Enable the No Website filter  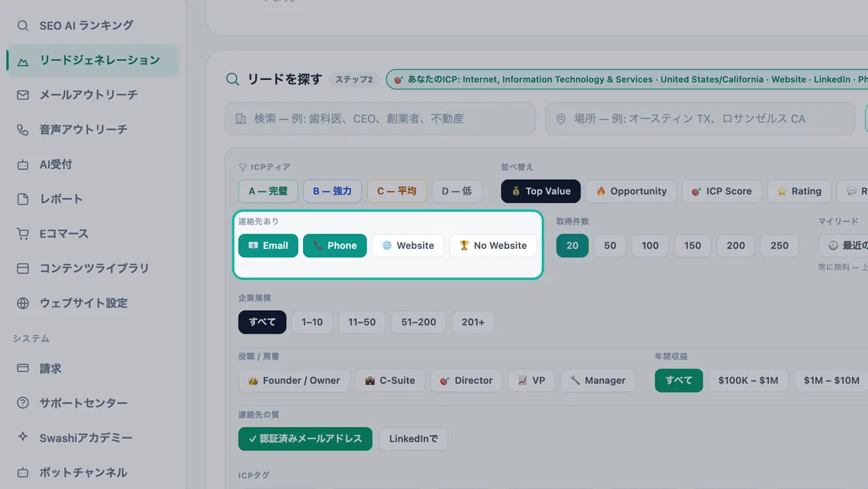(493, 246)
